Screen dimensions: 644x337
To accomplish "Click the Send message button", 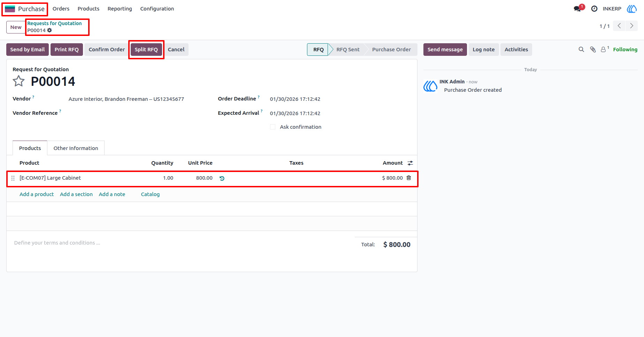I will (x=445, y=50).
